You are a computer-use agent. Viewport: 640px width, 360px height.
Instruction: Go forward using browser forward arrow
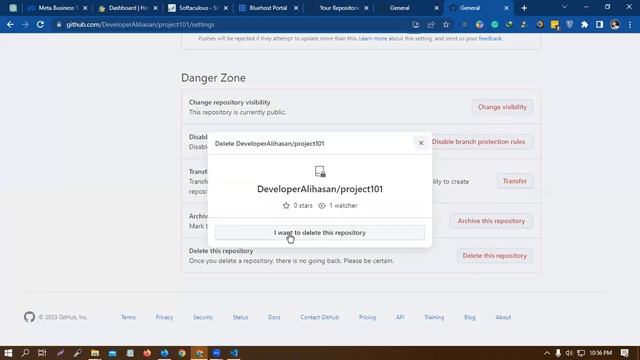click(25, 24)
